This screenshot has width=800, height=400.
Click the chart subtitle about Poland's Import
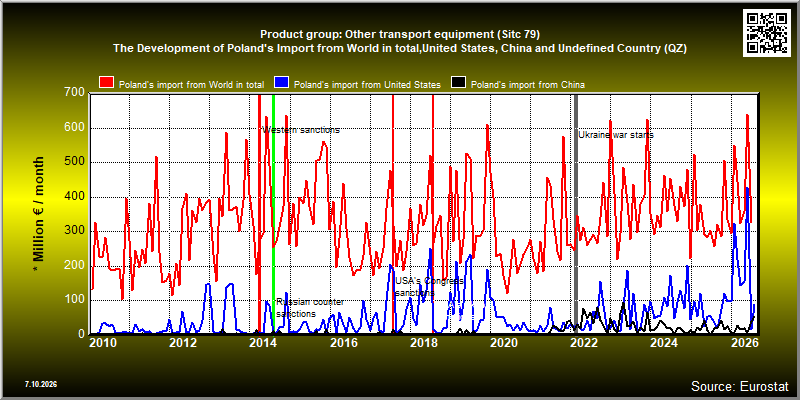[x=400, y=49]
